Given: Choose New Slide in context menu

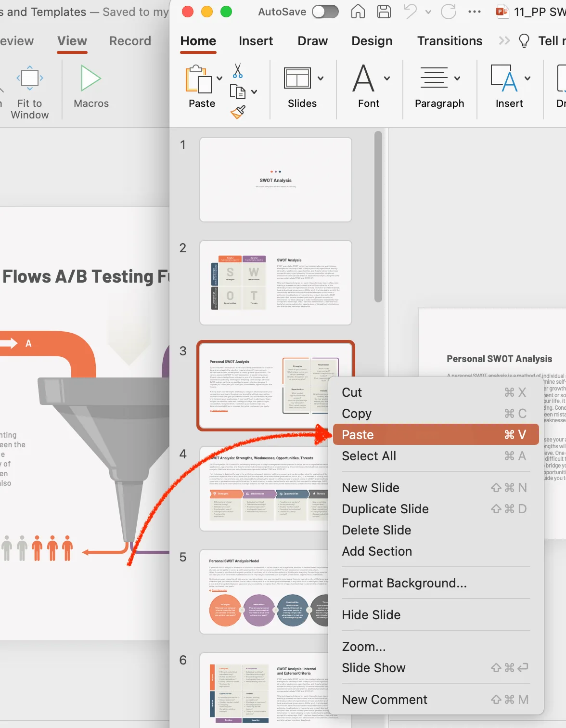Looking at the screenshot, I should pyautogui.click(x=436, y=488).
